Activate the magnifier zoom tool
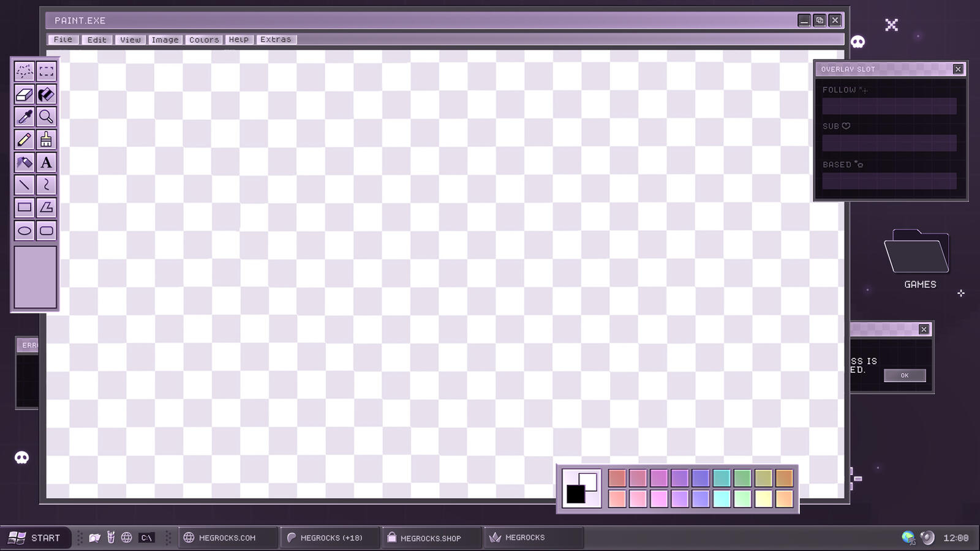 47,116
